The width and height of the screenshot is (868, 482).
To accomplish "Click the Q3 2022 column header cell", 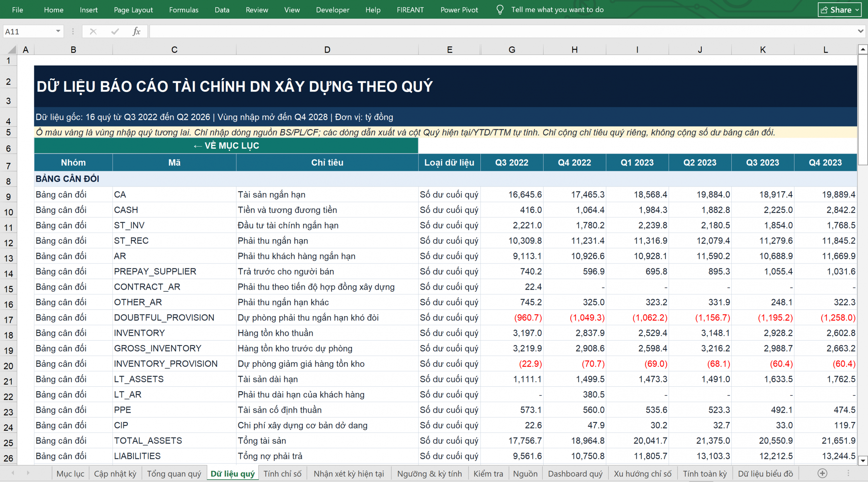I will [x=512, y=162].
